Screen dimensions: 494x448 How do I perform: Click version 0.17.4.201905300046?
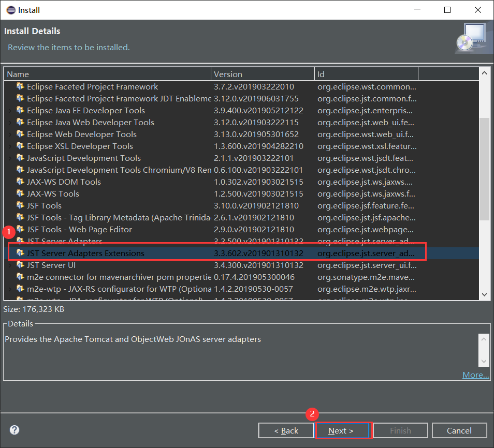[x=254, y=277]
